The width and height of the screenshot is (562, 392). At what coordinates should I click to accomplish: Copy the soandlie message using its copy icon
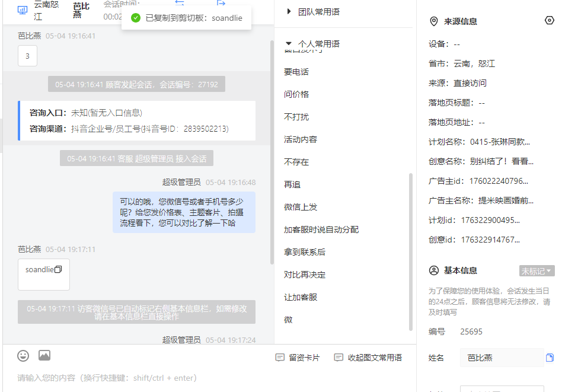58,269
